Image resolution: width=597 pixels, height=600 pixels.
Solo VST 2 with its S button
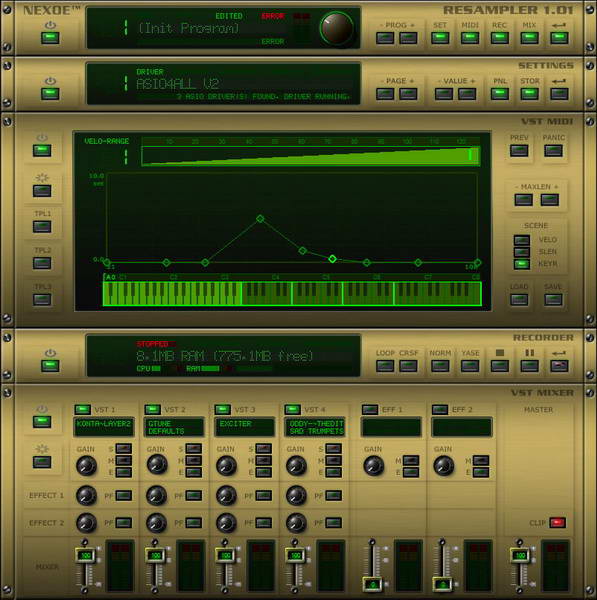(x=194, y=448)
